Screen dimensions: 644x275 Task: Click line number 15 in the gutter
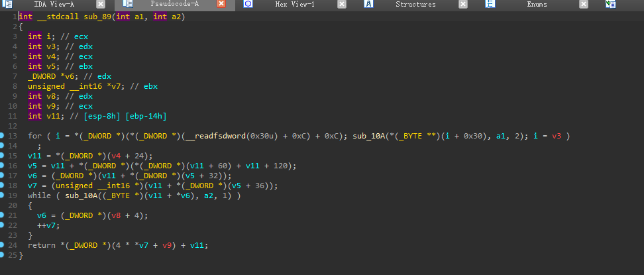click(x=13, y=156)
